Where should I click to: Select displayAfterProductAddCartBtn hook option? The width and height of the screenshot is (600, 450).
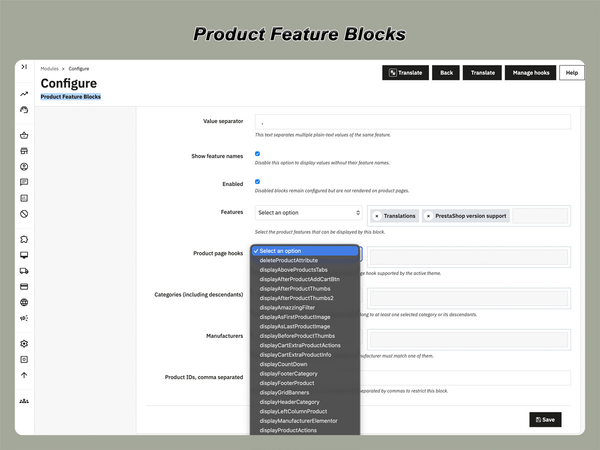(x=305, y=279)
